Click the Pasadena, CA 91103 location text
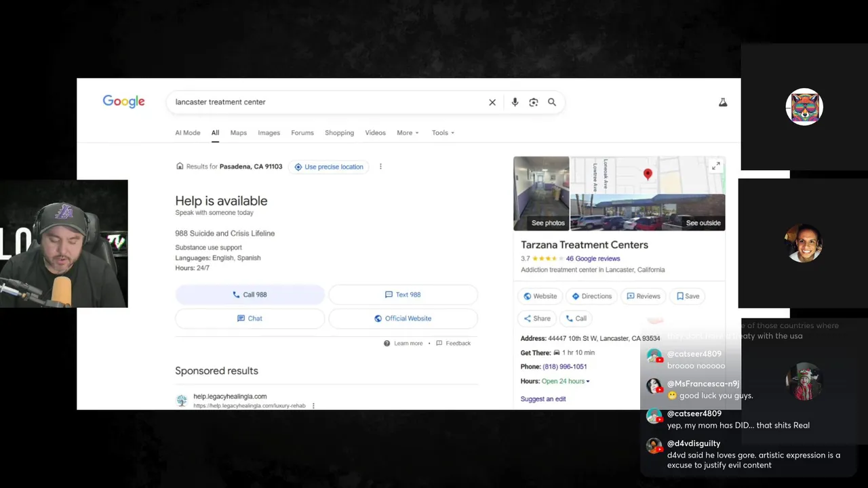Image resolution: width=868 pixels, height=488 pixels. [x=251, y=167]
